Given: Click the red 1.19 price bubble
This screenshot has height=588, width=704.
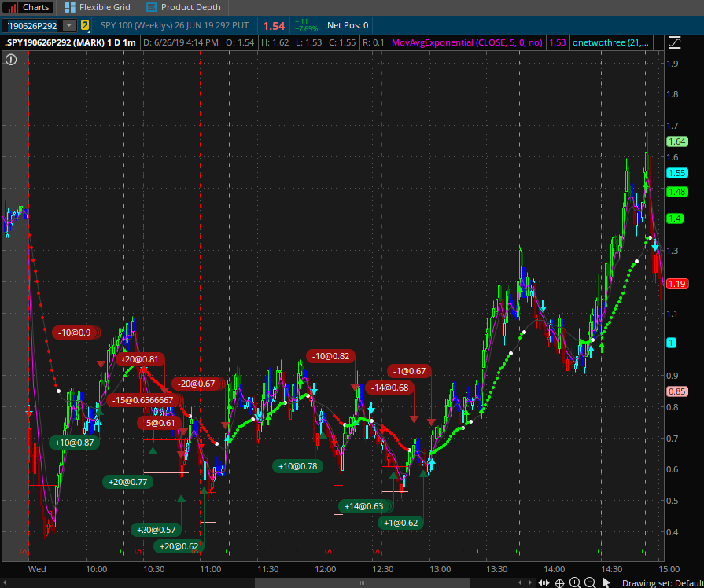Looking at the screenshot, I should 676,284.
